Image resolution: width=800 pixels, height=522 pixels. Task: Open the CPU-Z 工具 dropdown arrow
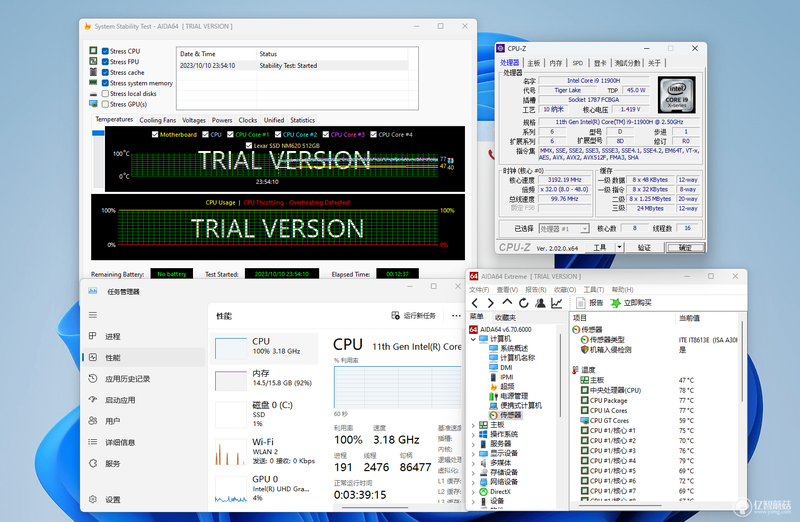[619, 247]
